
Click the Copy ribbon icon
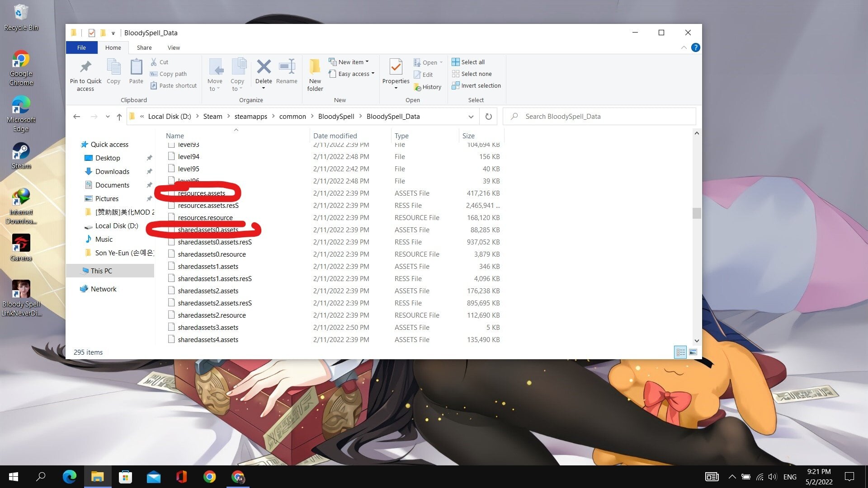coord(113,67)
